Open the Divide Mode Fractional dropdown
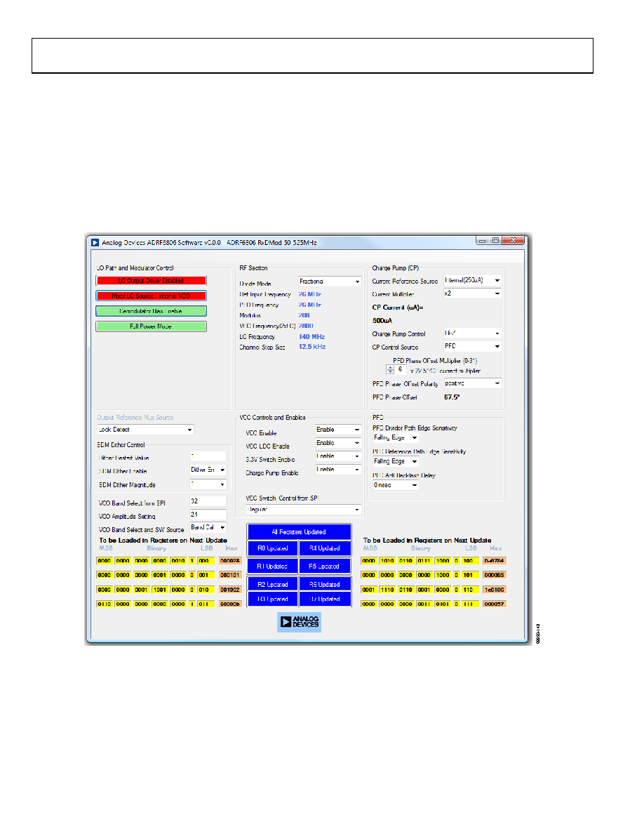 point(330,282)
